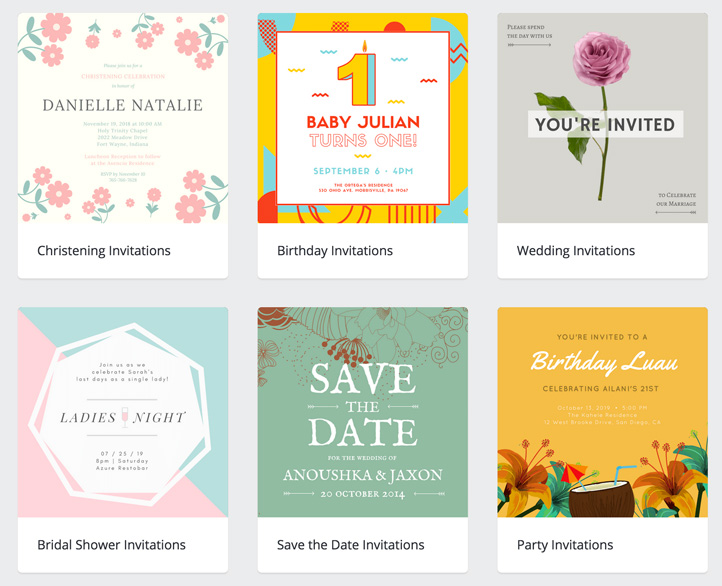Click the LADIES NIGHT heading text

point(122,418)
